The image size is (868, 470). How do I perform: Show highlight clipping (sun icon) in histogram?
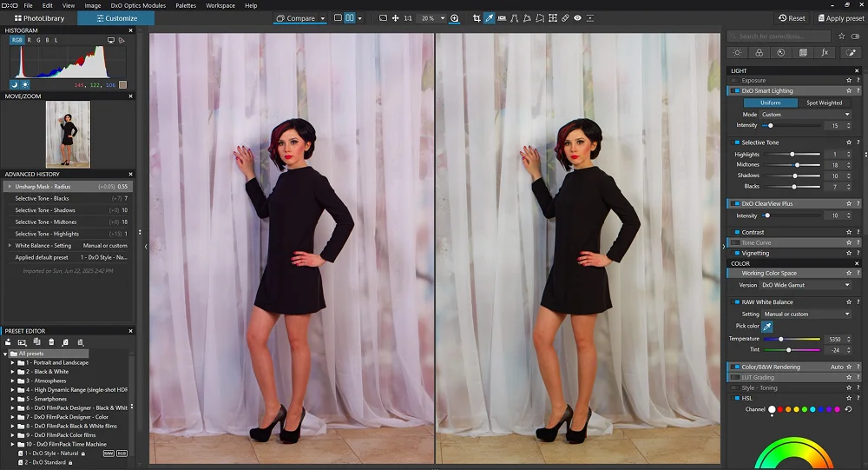(25, 85)
